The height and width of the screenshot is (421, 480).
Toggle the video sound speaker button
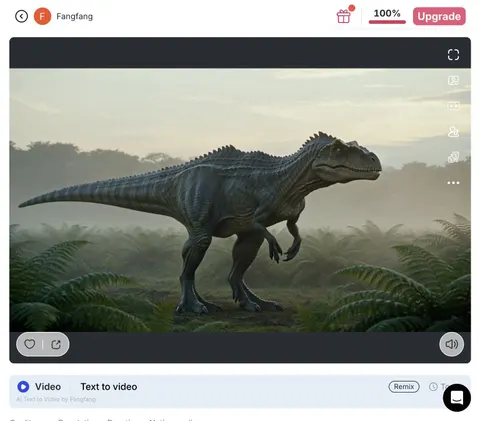(452, 344)
